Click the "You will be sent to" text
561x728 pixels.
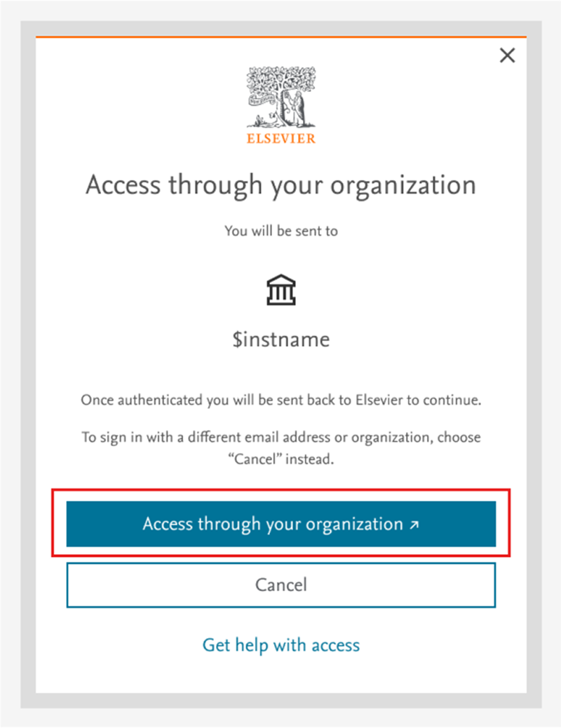tap(280, 231)
